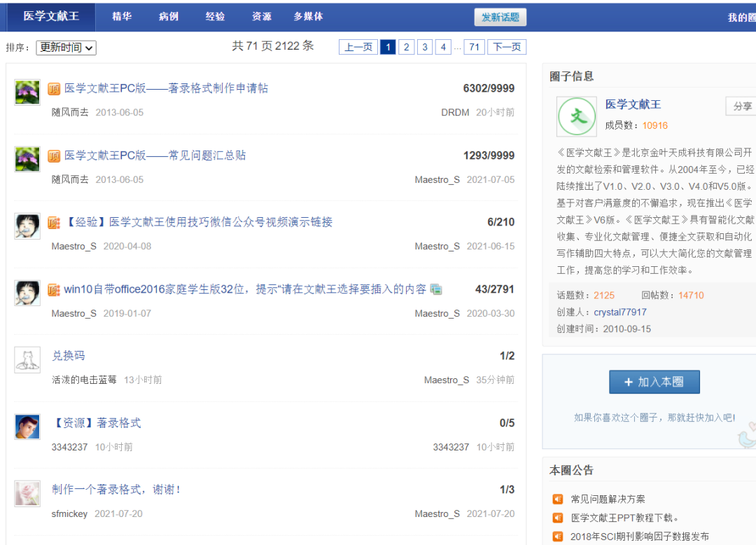Open the 兑换码 post
Screen dimensions: 756x545
(69, 356)
